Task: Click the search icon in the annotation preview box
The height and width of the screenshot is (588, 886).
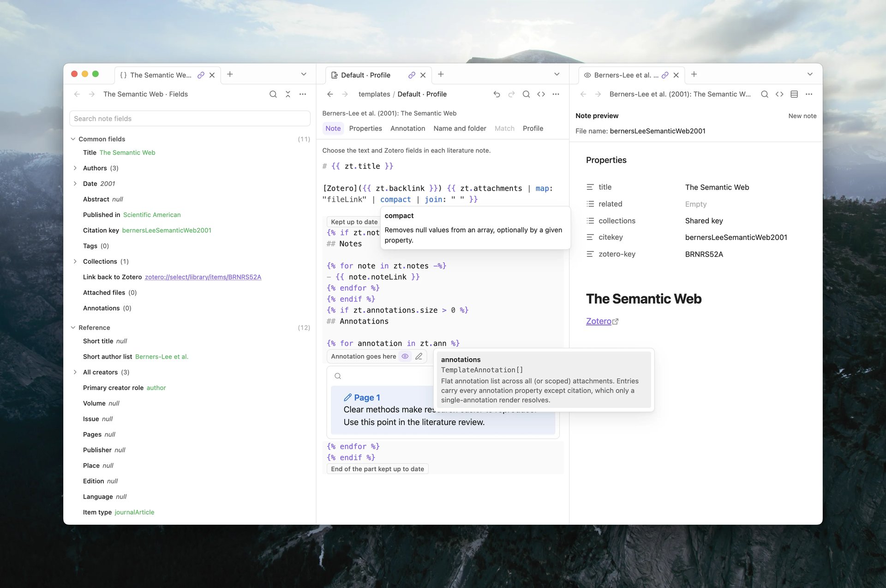Action: [338, 376]
